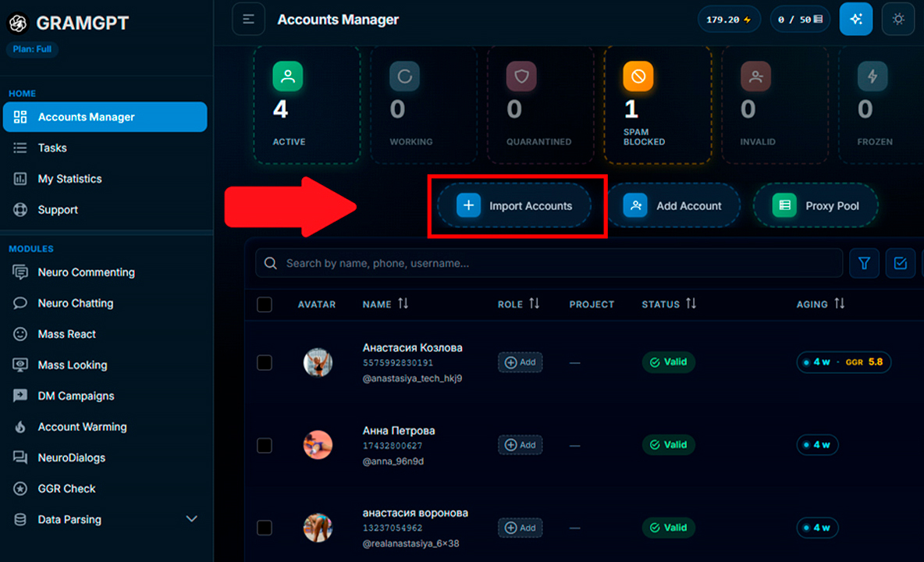Open the AI sparkle assistant button
The width and height of the screenshot is (924, 562).
[x=855, y=20]
